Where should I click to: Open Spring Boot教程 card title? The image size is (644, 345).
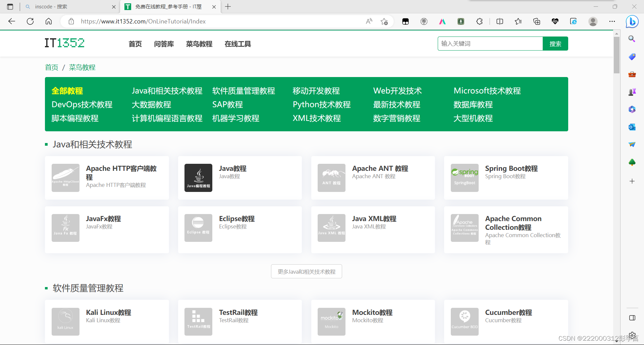pos(511,168)
